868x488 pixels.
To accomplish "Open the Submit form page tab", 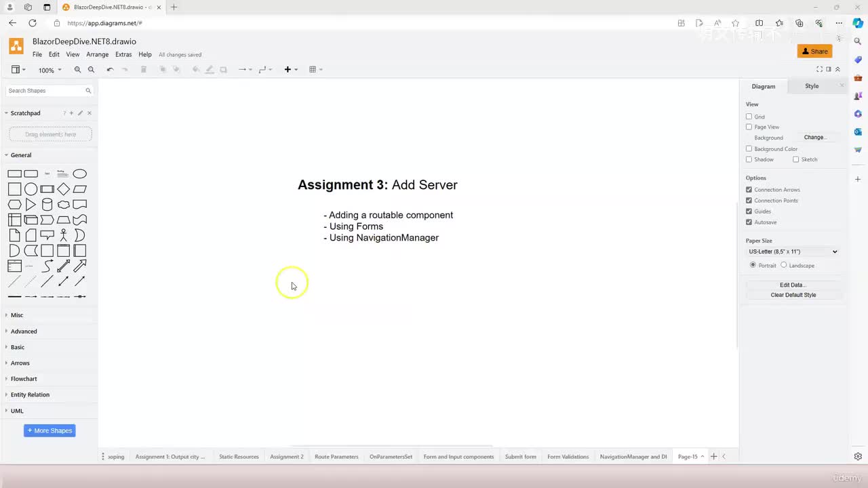I will pos(520,457).
